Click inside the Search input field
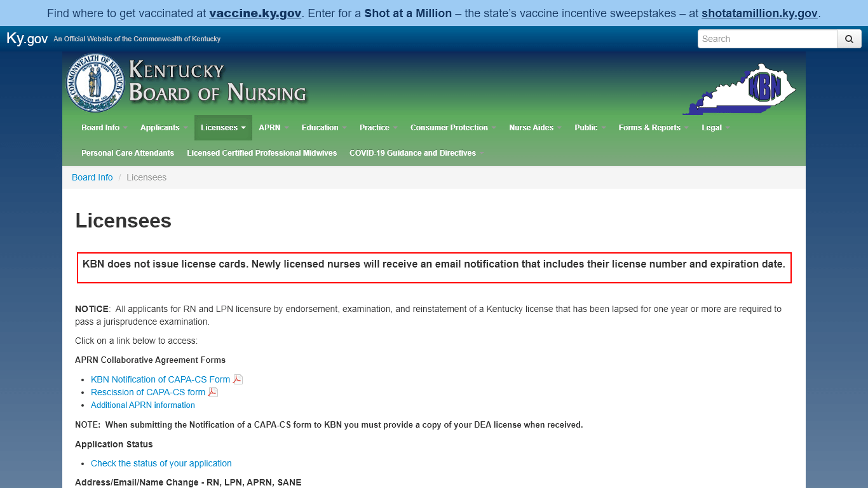868x488 pixels. coord(767,39)
